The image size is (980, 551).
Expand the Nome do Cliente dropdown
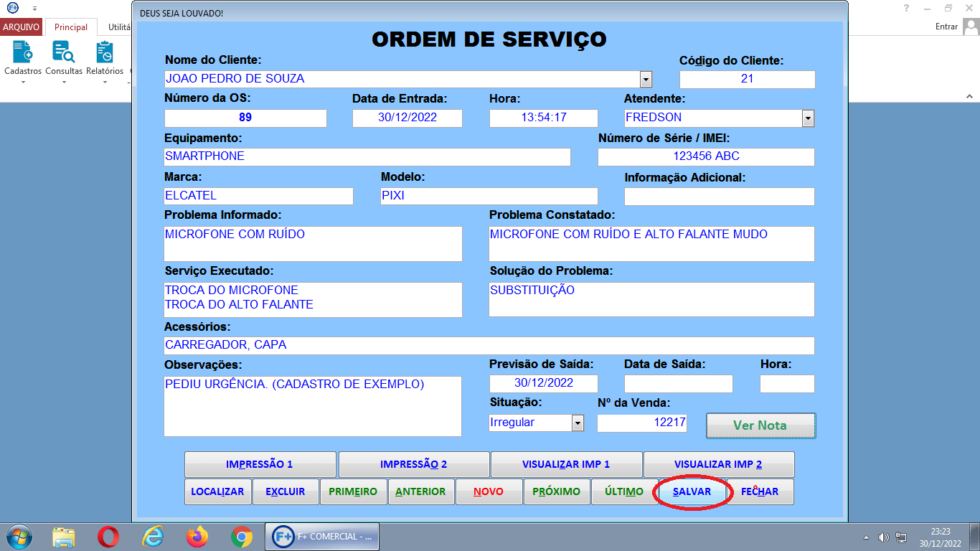click(x=646, y=79)
